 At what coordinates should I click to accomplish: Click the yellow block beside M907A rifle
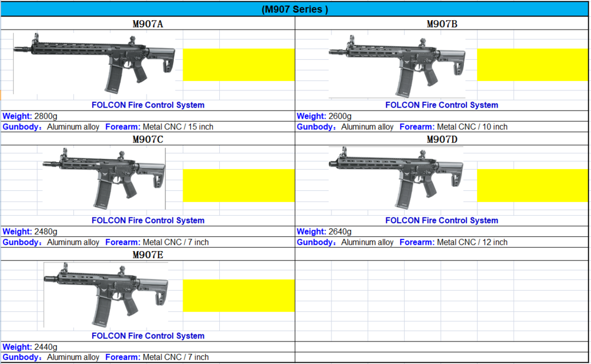(239, 64)
